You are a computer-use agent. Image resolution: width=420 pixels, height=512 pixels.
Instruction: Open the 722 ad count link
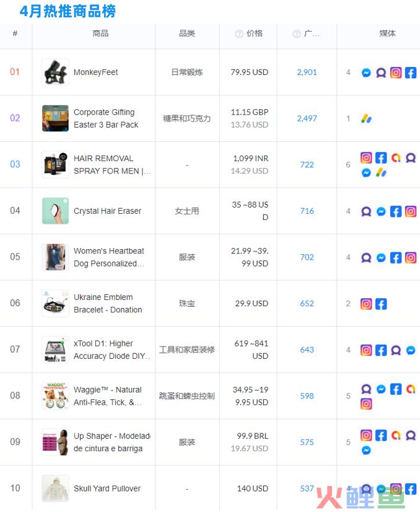click(x=307, y=165)
